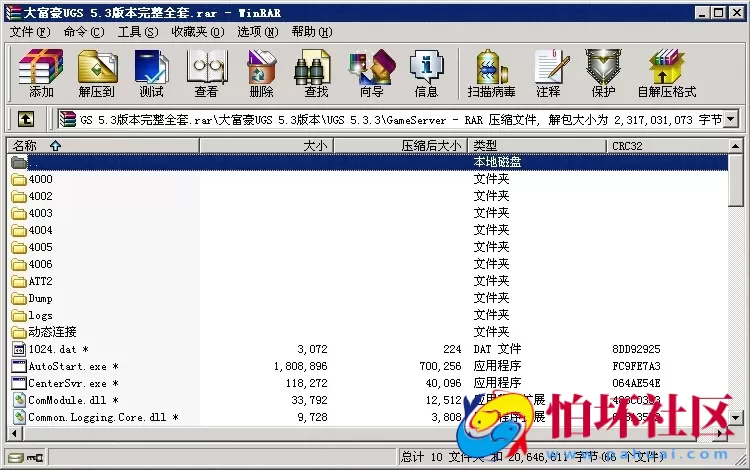Click the Common.Logging.Core.dll file icon
This screenshot has height=470, width=750.
click(19, 417)
